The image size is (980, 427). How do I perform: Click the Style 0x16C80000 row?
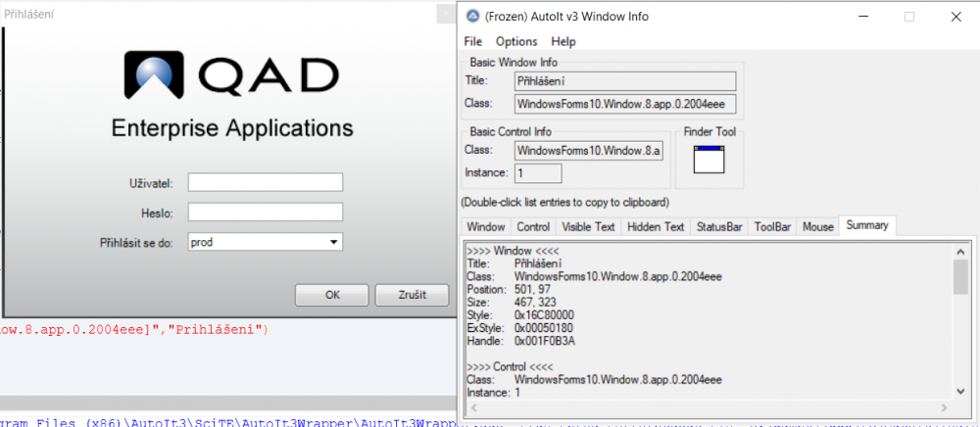click(x=520, y=315)
